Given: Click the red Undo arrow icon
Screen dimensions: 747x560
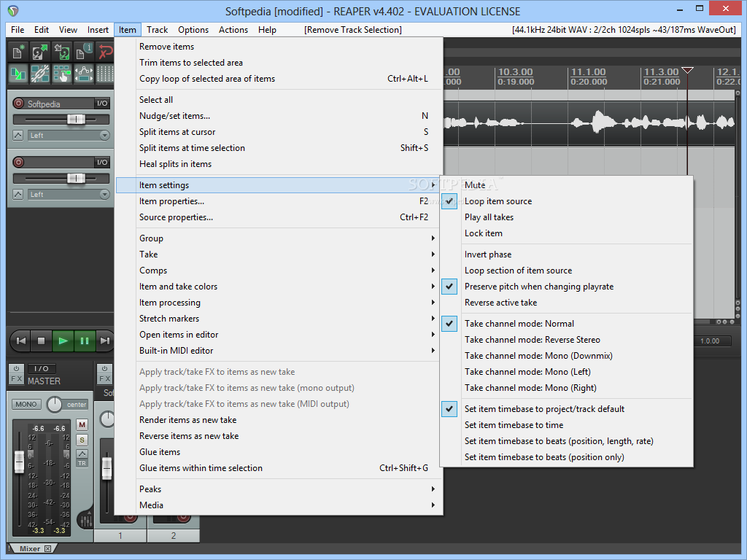Looking at the screenshot, I should pos(105,52).
